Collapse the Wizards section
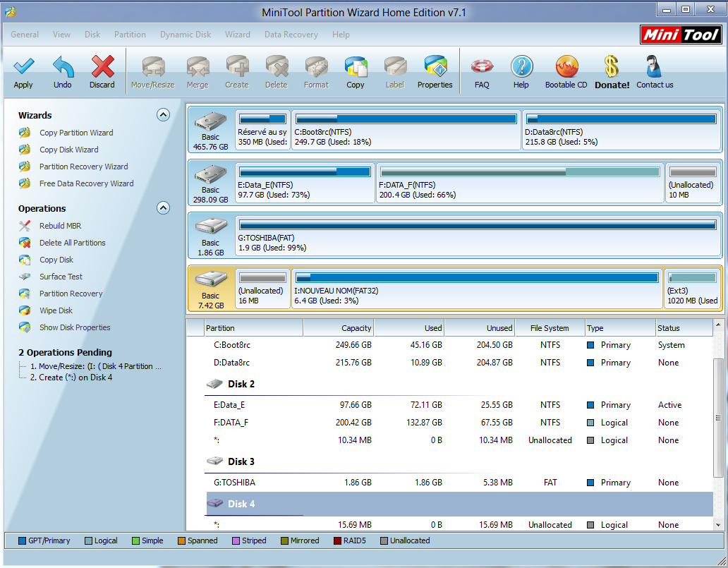Screen dimensions: 728x568 [163, 115]
